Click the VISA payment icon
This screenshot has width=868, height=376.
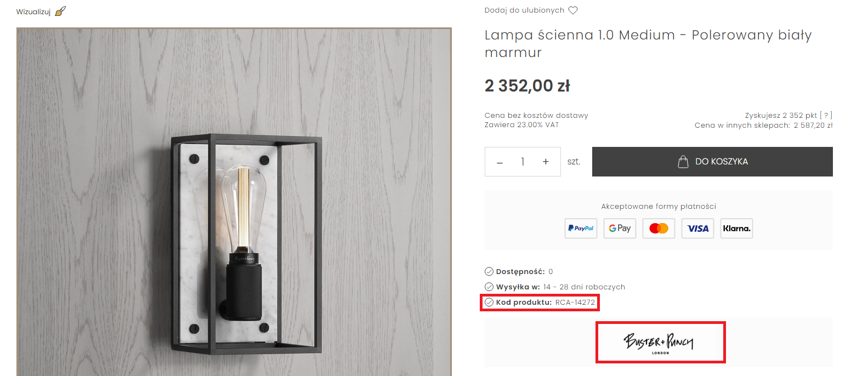697,229
